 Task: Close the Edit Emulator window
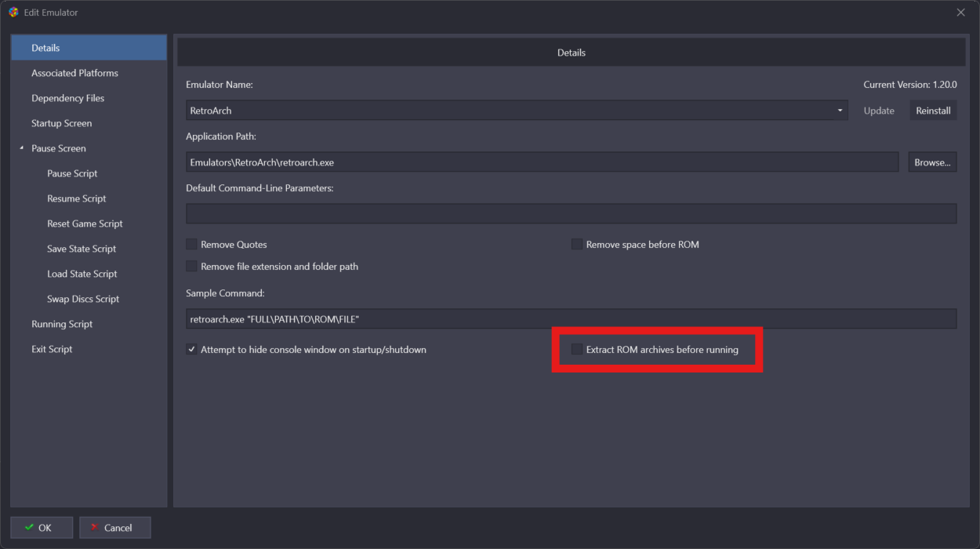click(x=961, y=13)
